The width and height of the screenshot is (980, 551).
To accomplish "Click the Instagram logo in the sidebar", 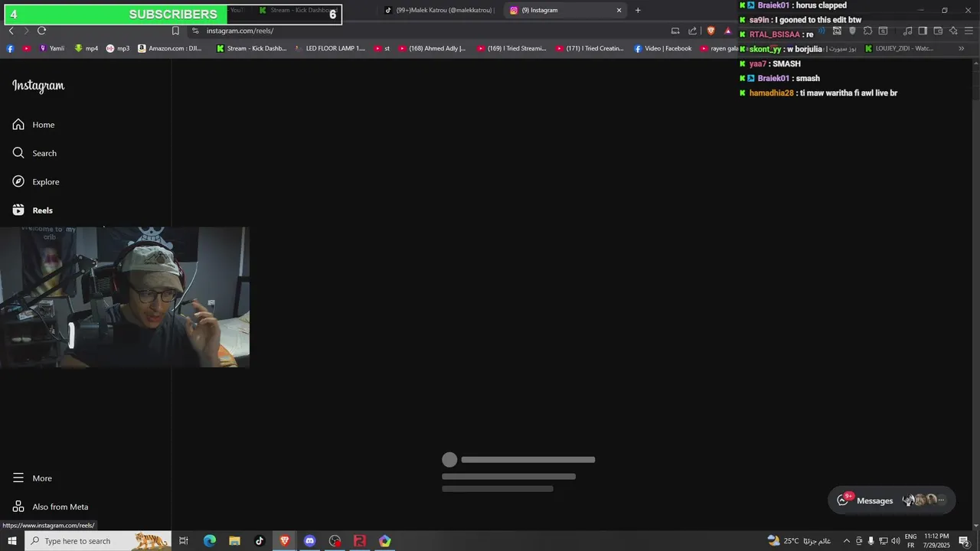I will point(38,86).
